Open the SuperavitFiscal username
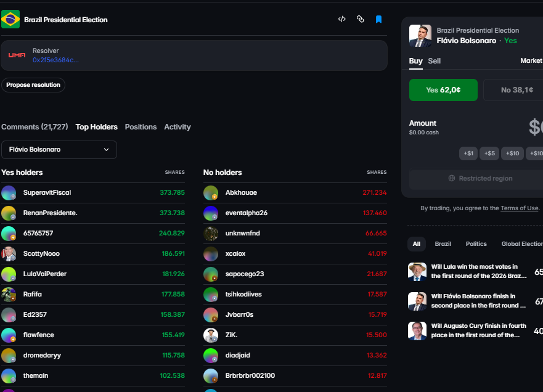 (47, 193)
